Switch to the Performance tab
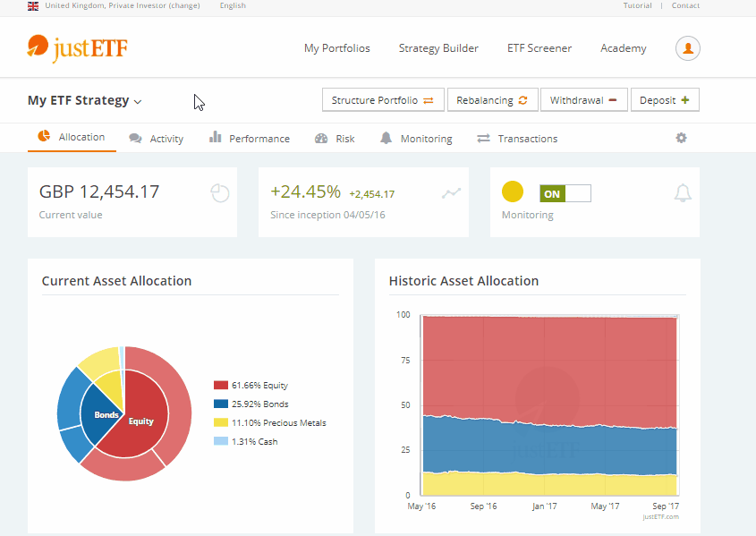Screen dimensions: 756x536 pyautogui.click(x=250, y=139)
